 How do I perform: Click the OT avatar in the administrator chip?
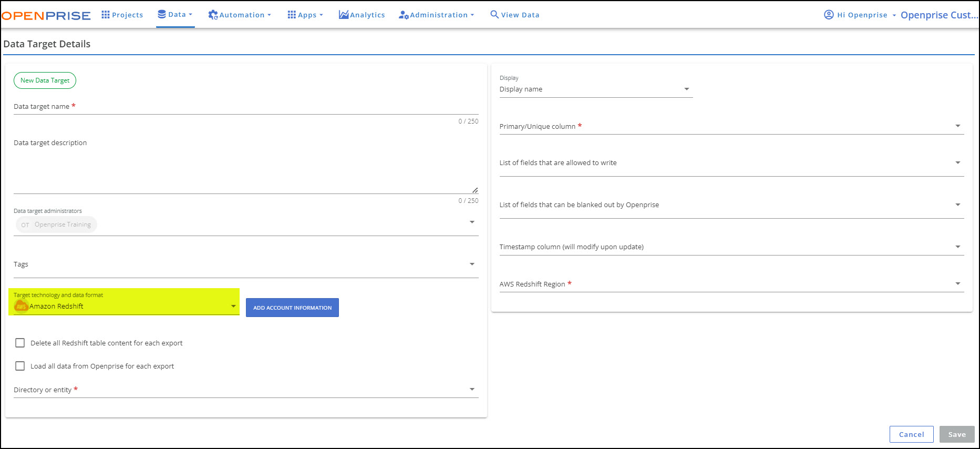point(25,225)
